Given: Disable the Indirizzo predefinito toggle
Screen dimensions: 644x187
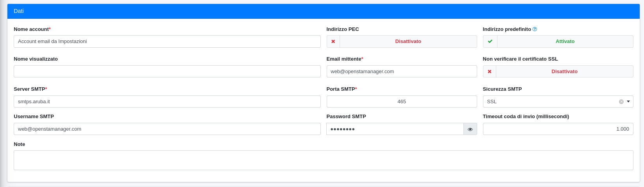Looking at the screenshot, I should pyautogui.click(x=565, y=41).
